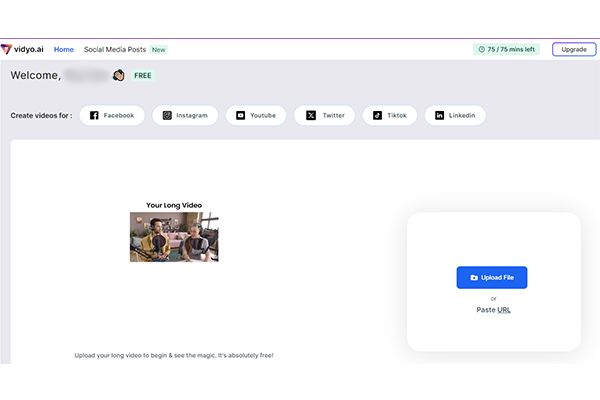Screen dimensions: 600x400
Task: Click the Your Long Video heading
Action: pyautogui.click(x=174, y=205)
